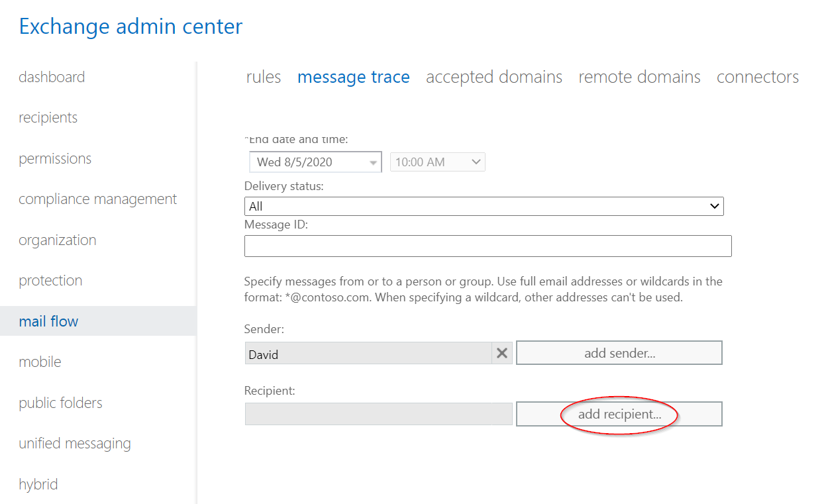Open permissions in the sidebar

click(x=55, y=159)
